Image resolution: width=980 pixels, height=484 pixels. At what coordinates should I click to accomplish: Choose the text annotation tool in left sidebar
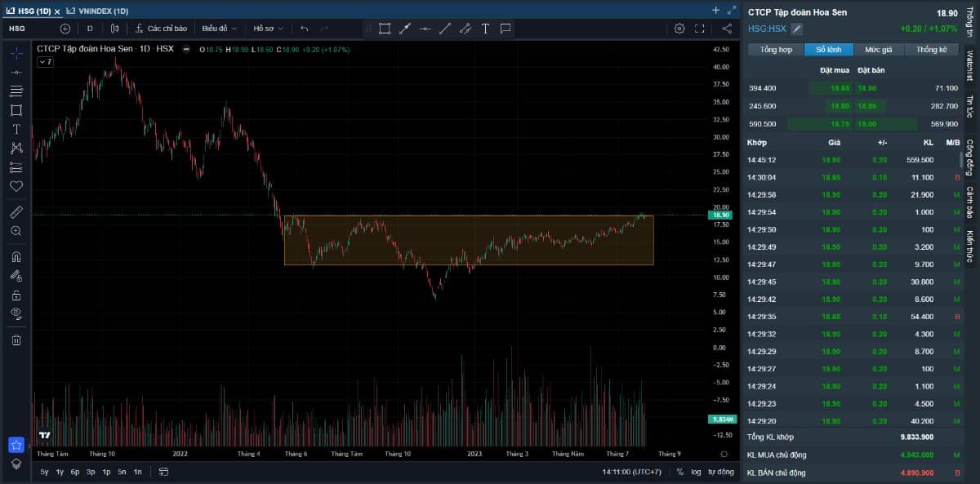16,129
